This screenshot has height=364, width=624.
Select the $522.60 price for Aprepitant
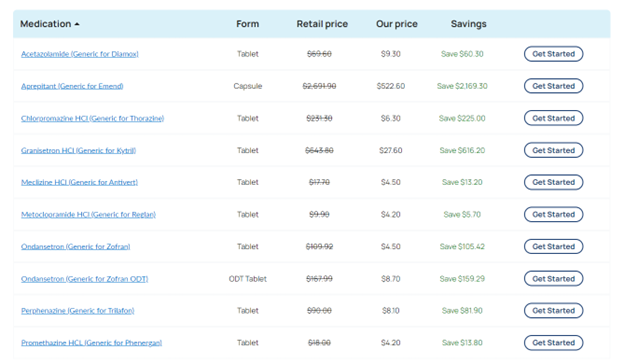[391, 86]
